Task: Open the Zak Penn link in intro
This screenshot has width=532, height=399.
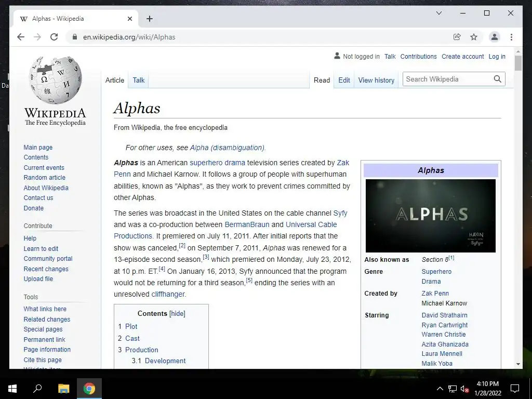Action: (343, 163)
